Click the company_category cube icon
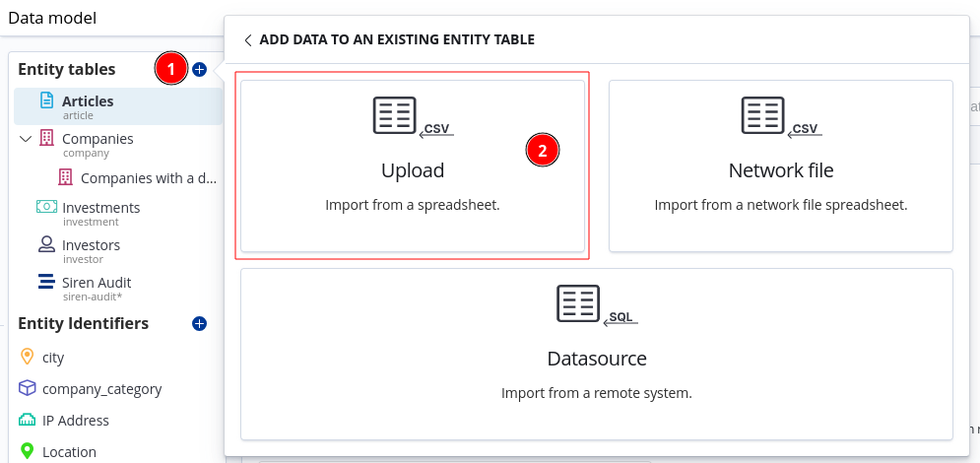The image size is (980, 463). pos(27,388)
